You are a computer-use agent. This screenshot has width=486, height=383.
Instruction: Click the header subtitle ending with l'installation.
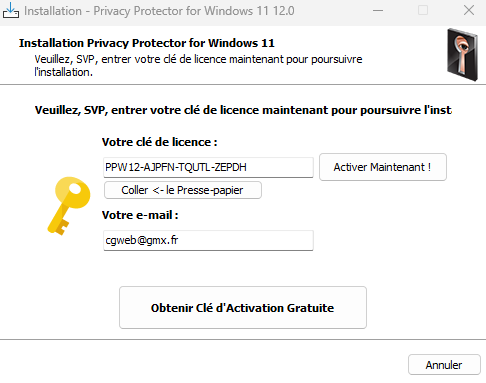tap(198, 66)
